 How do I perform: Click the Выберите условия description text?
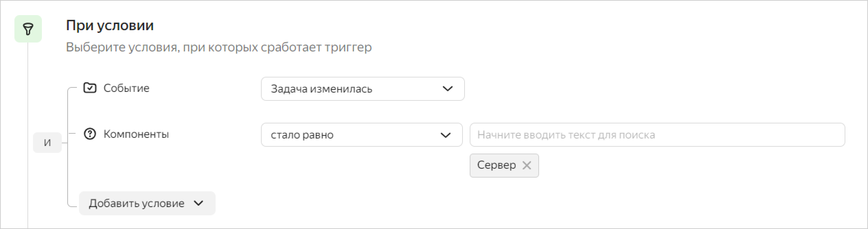pyautogui.click(x=219, y=47)
